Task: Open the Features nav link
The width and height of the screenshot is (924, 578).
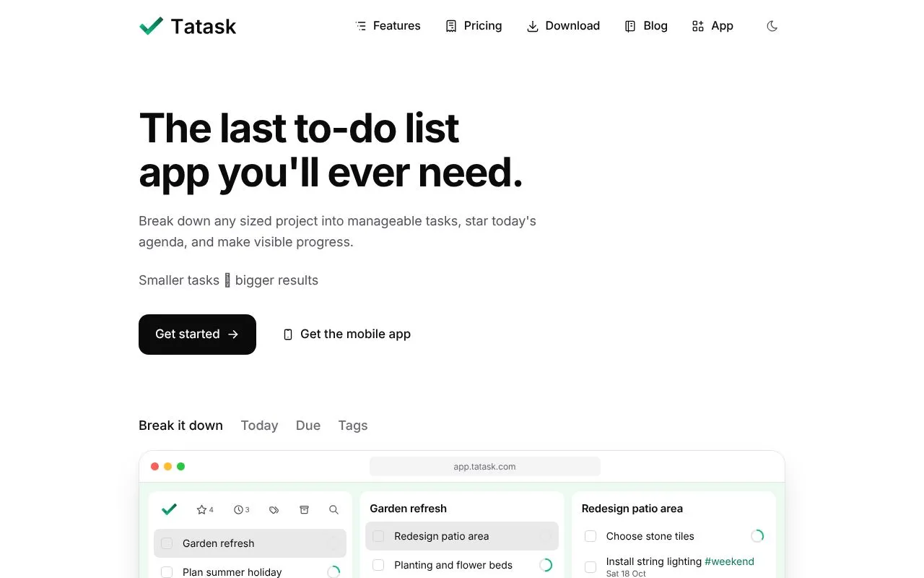Action: click(388, 26)
